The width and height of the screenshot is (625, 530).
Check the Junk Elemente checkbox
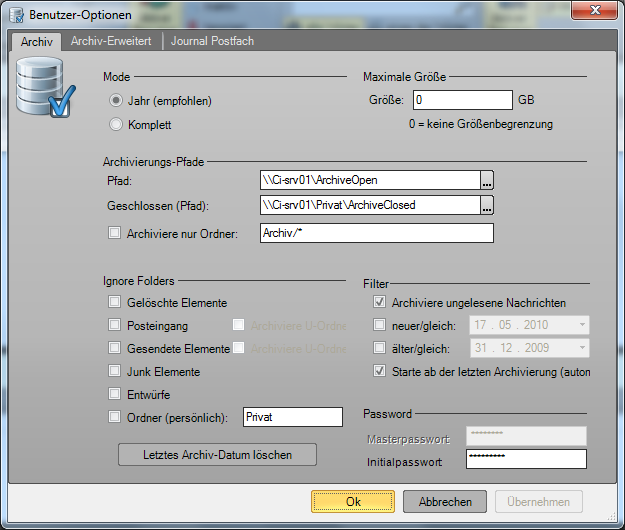coord(114,372)
